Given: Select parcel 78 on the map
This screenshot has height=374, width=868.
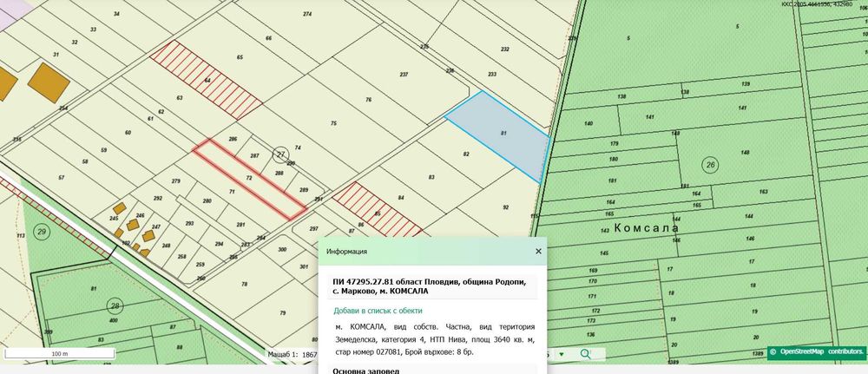Looking at the screenshot, I should pyautogui.click(x=244, y=284).
